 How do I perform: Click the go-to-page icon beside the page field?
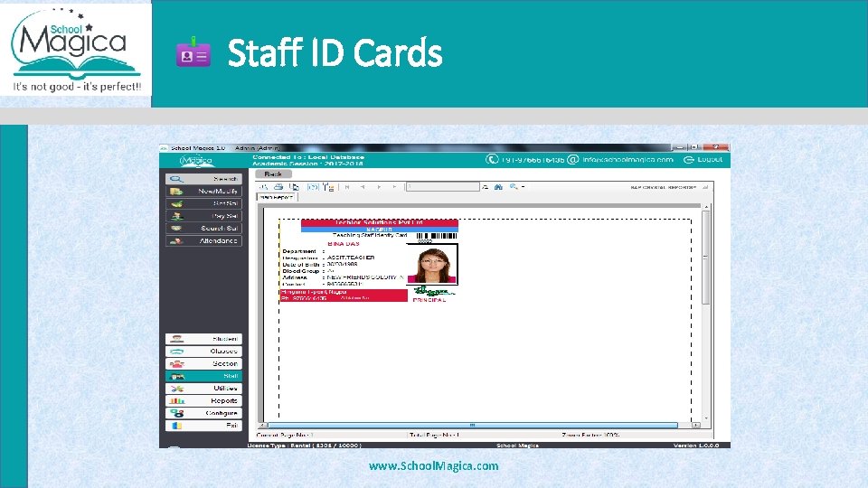tap(485, 187)
